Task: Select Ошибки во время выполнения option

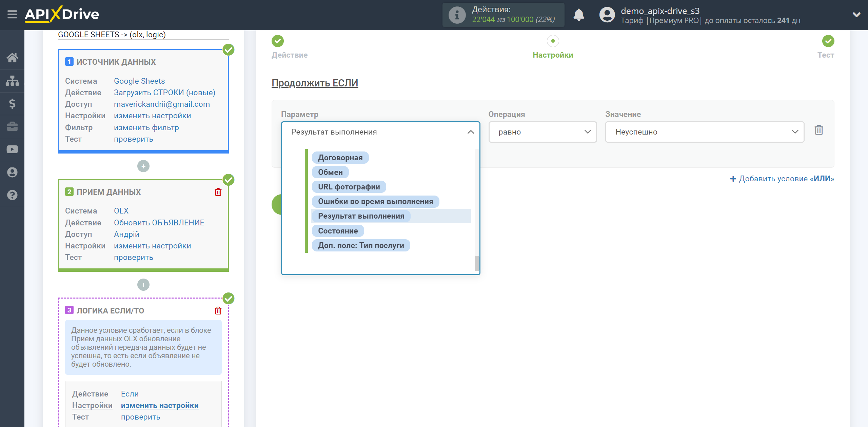Action: (375, 201)
